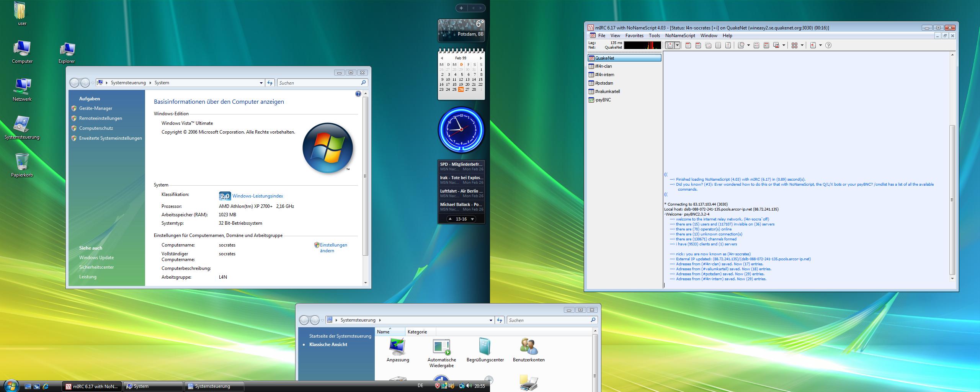980x392 pixels.
Task: Open the Benutzerkonten control panel icon
Action: pos(529,350)
